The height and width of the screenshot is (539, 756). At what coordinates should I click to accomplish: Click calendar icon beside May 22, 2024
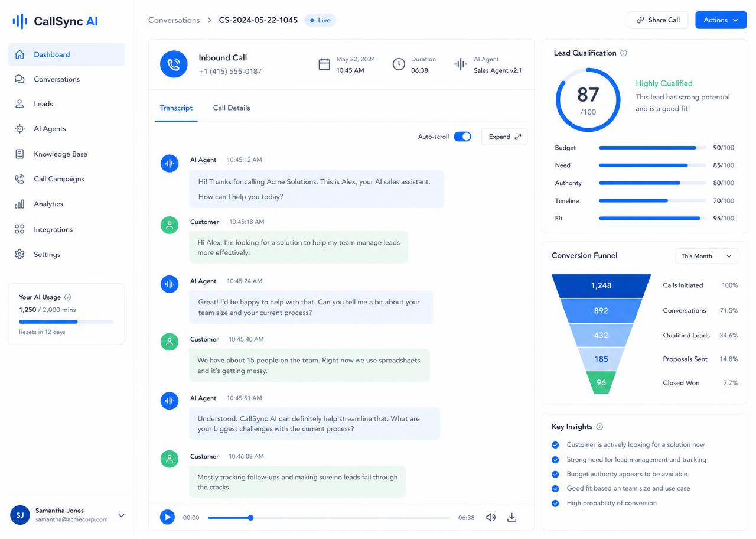(x=324, y=64)
